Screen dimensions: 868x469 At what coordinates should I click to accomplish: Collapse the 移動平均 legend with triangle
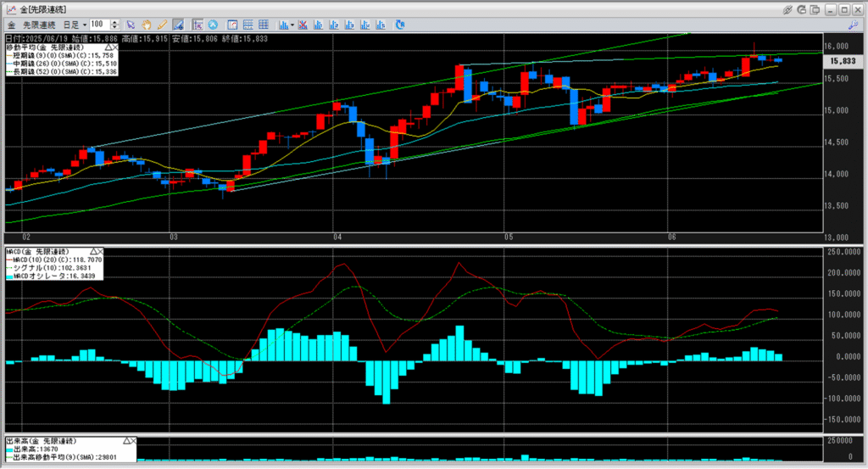tap(108, 47)
